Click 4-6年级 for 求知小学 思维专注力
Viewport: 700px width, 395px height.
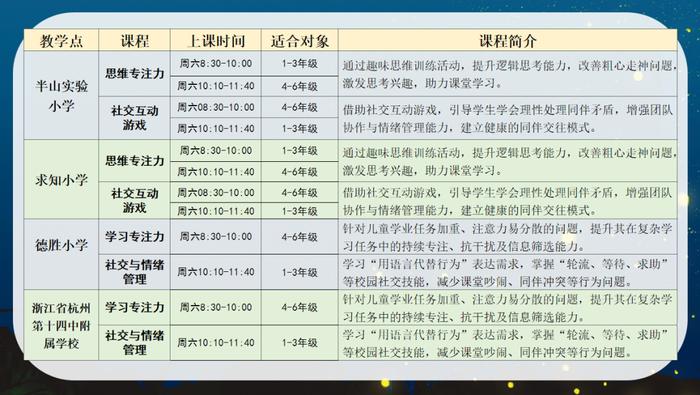click(x=300, y=171)
